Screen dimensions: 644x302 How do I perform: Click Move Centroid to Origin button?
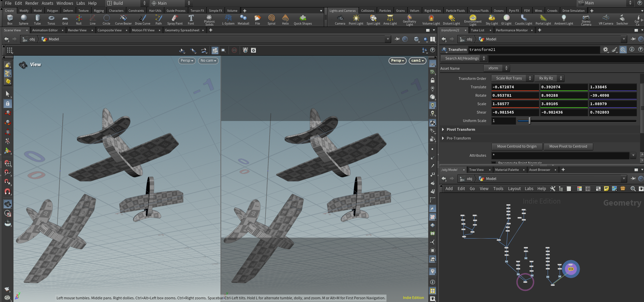(517, 146)
